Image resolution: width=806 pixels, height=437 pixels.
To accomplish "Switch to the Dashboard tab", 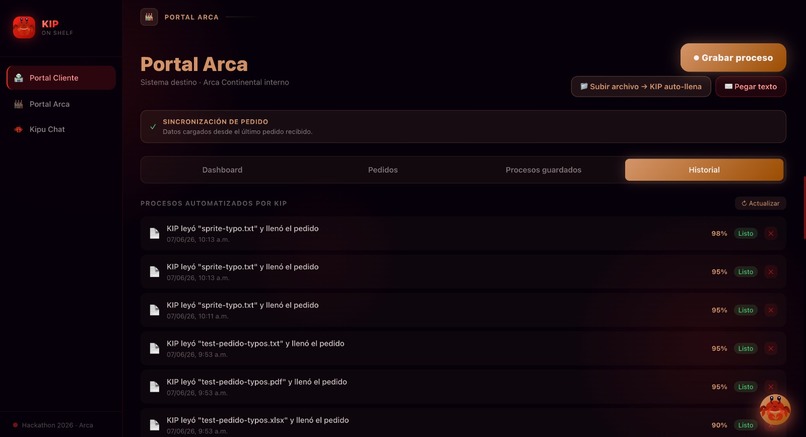I will coord(222,170).
